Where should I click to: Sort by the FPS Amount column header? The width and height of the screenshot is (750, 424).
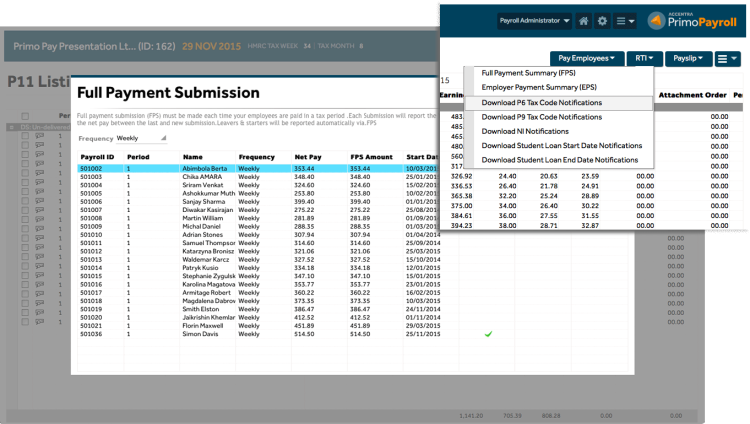[x=371, y=157]
